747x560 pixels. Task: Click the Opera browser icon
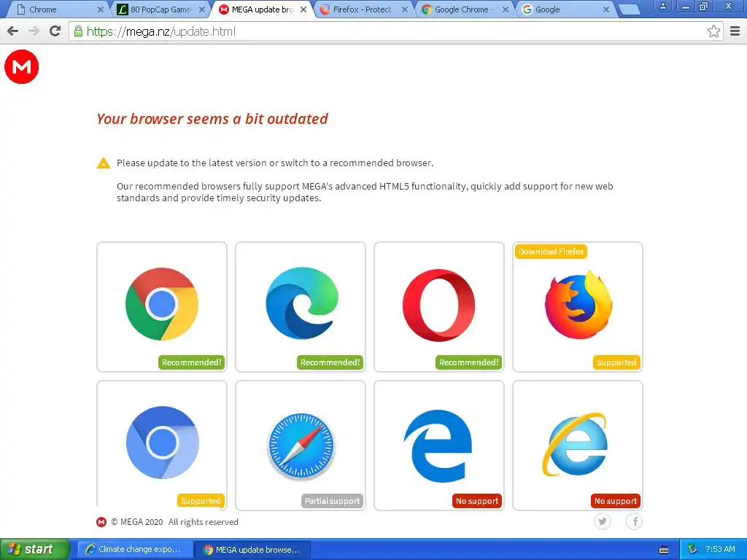438,305
